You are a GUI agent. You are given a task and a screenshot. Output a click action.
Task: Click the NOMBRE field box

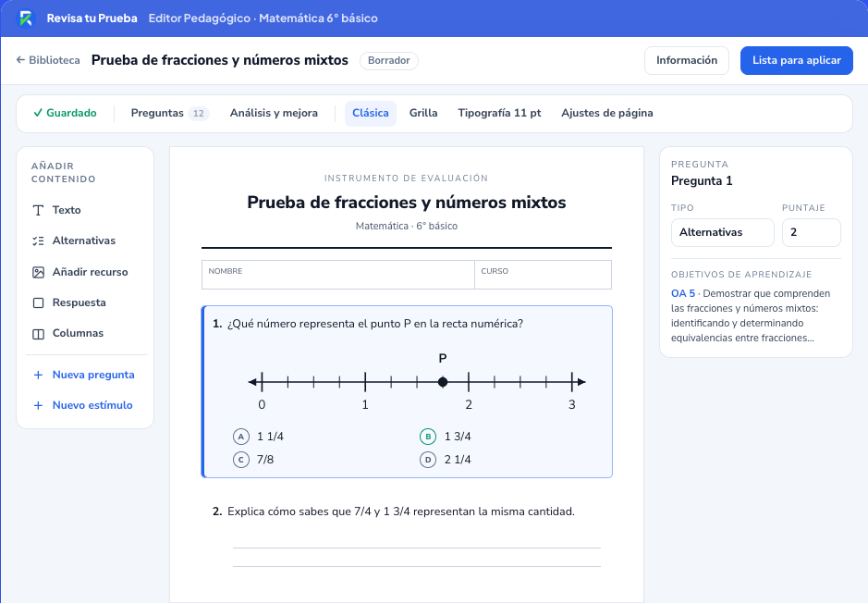(338, 275)
